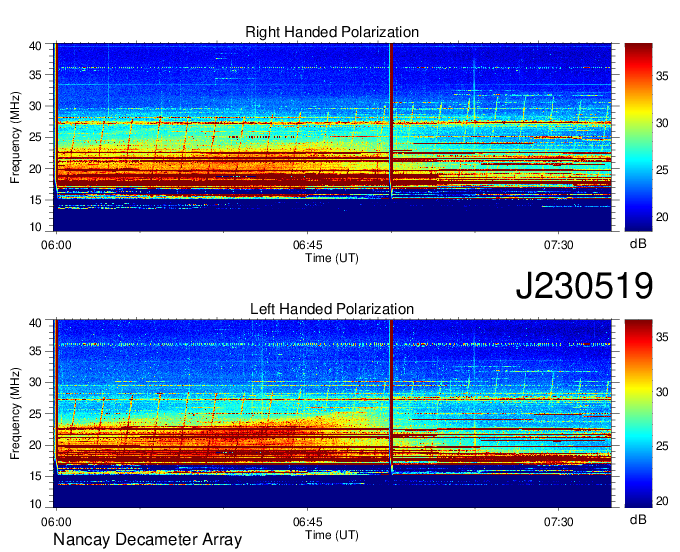Screen dimensions: 680x552
Task: Click the 15 MHz tick of Left Handed plot
Action: [x=35, y=476]
